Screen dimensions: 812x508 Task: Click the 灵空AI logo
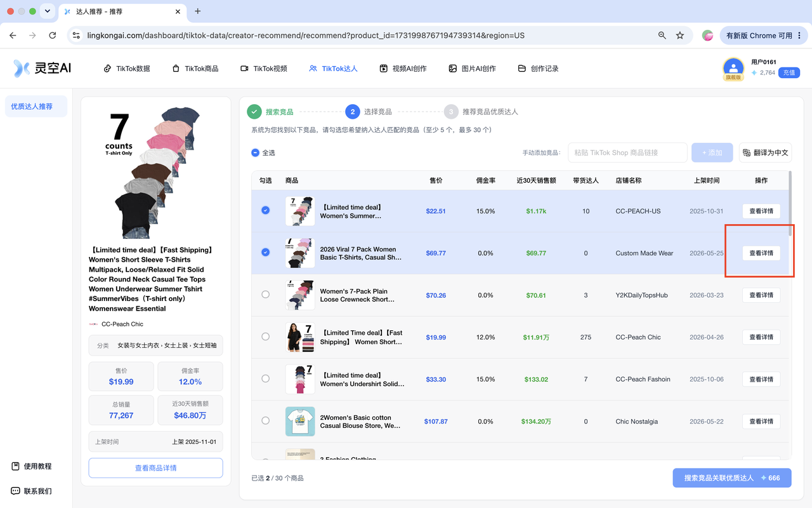coord(43,69)
